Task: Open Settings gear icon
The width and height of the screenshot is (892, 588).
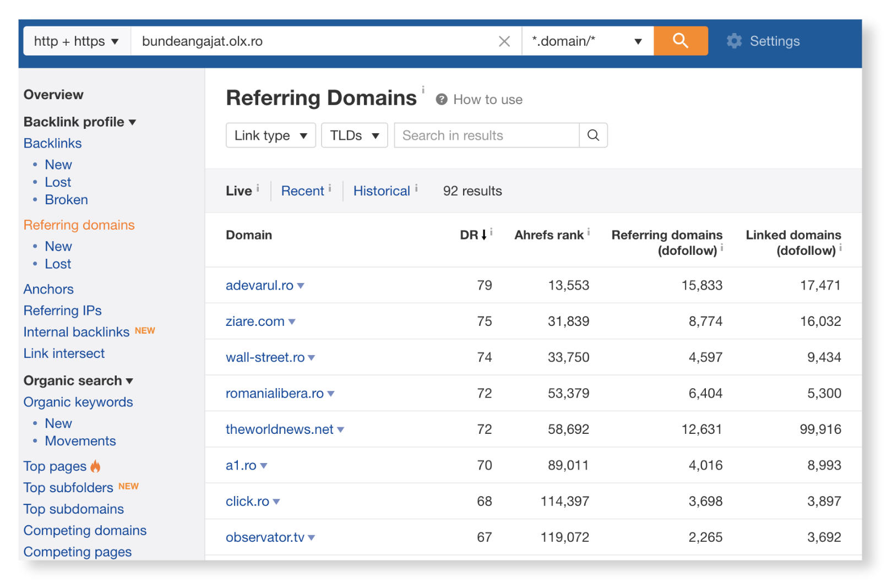Action: [x=734, y=41]
